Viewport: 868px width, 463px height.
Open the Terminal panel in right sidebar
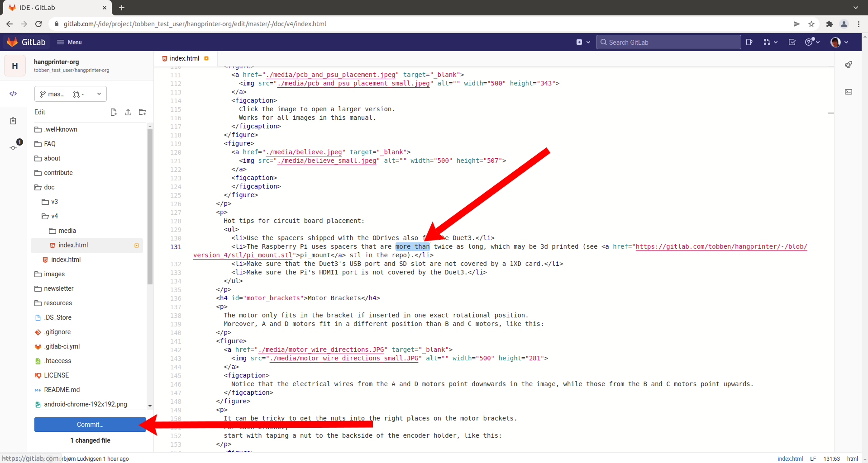click(849, 92)
